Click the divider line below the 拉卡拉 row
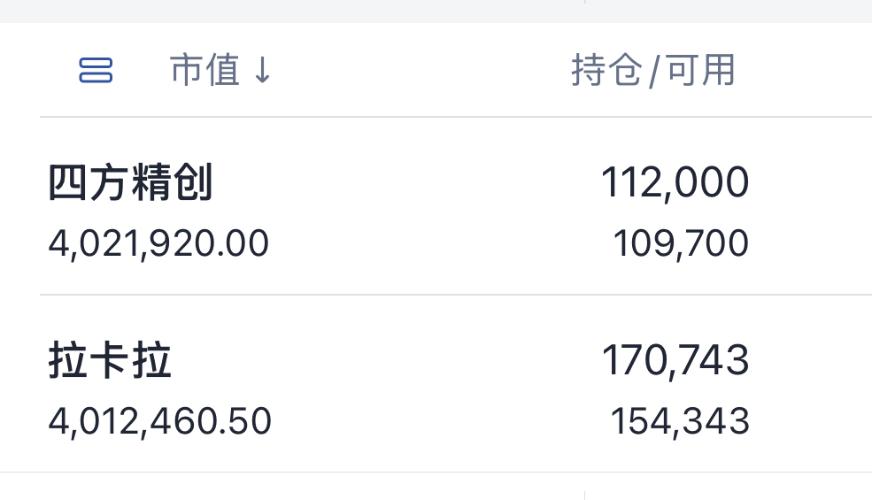872x500 pixels. coord(450,472)
